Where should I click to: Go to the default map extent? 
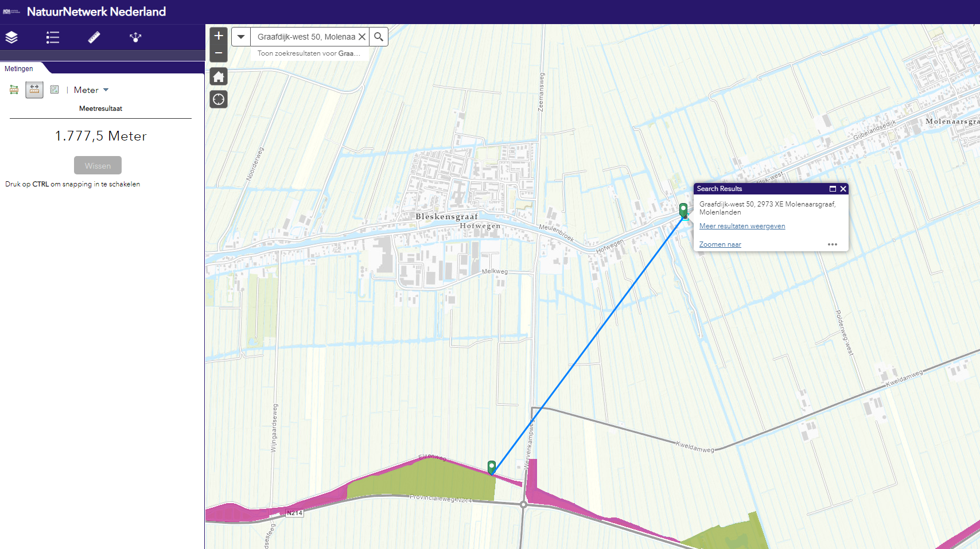[219, 76]
